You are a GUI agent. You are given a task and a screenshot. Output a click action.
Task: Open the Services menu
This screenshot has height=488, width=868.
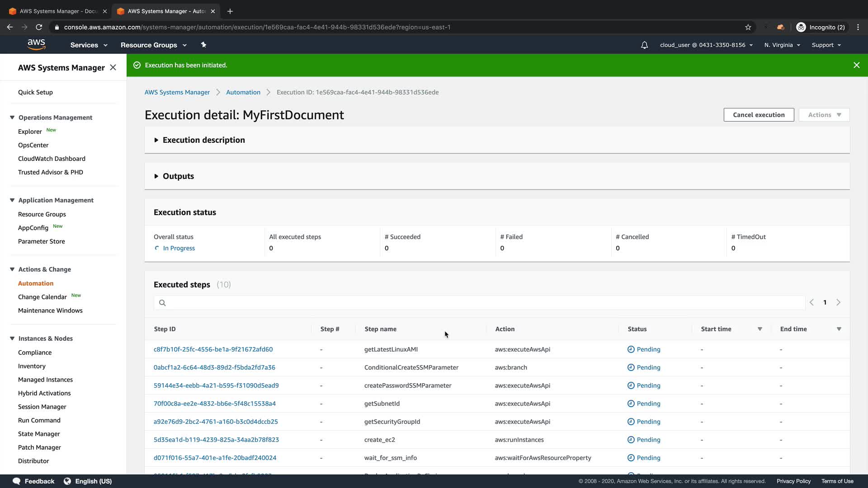coord(89,45)
